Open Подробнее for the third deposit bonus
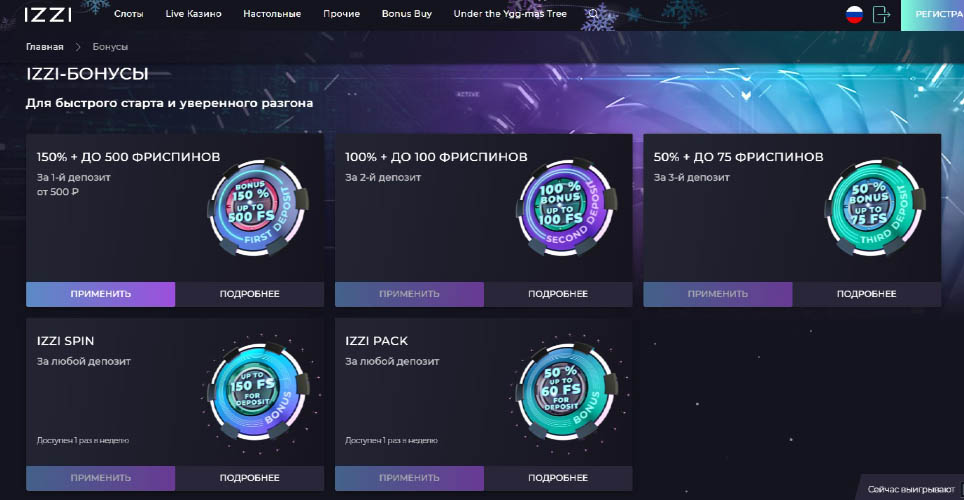This screenshot has height=500, width=964. [x=865, y=294]
